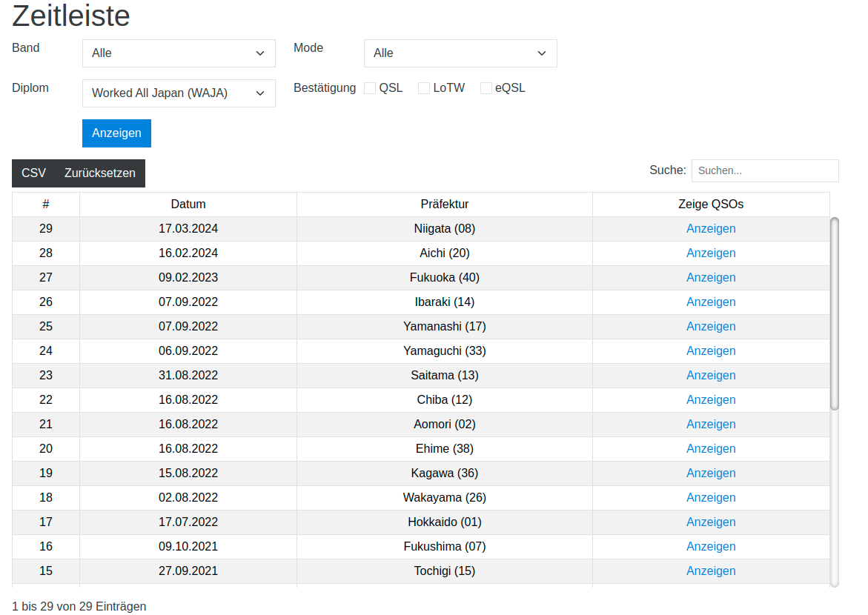Screen dimensions: 868x615
Task: Enable the QSL confirmation checkbox
Action: coord(370,88)
